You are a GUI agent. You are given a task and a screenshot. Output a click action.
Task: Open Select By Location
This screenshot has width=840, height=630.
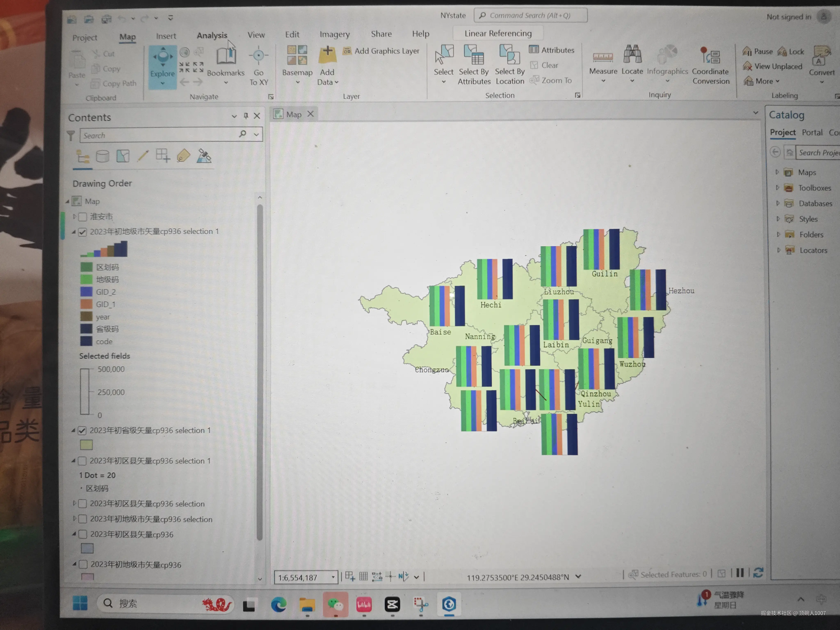point(510,65)
